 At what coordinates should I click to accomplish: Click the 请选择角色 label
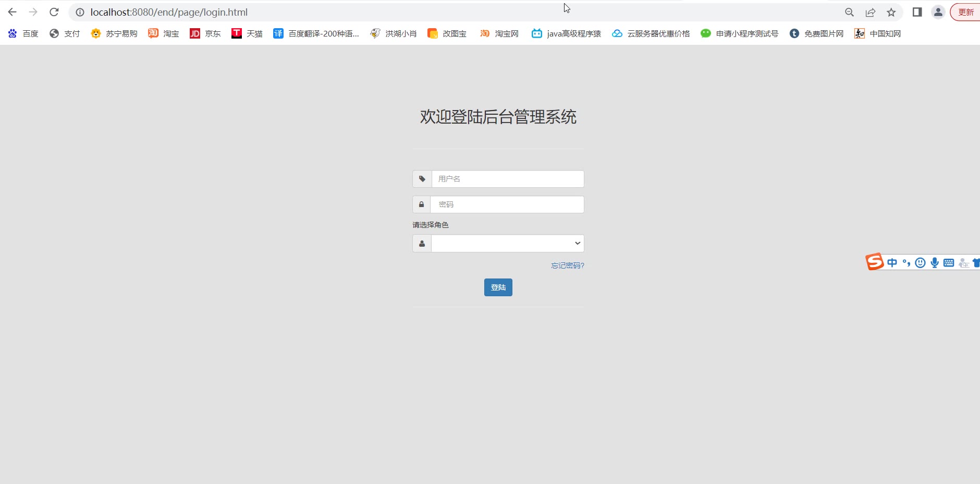click(x=431, y=225)
